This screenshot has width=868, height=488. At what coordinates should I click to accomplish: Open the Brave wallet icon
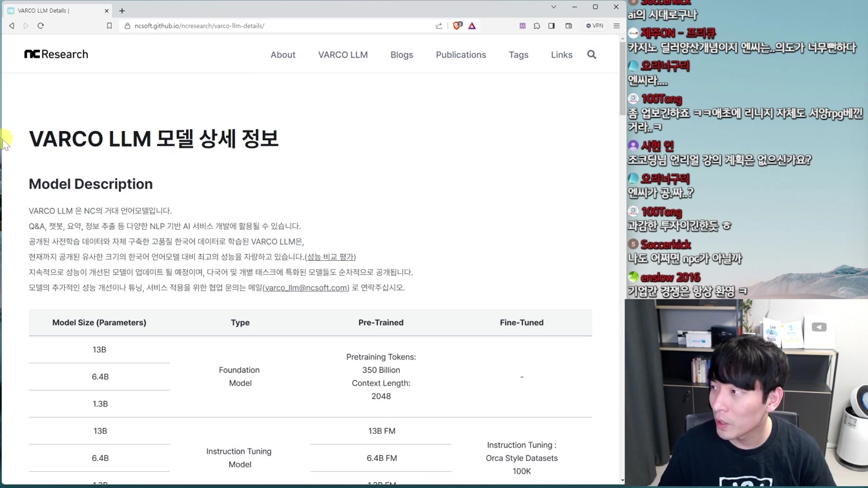point(569,26)
